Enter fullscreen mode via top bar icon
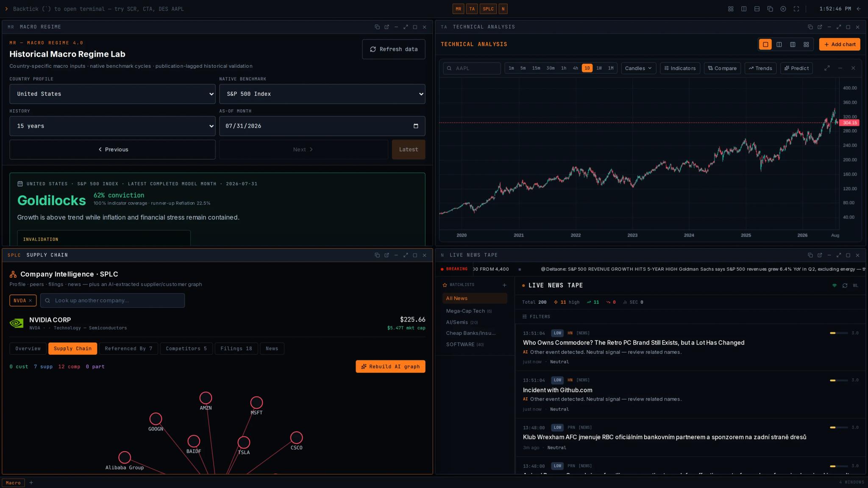Image resolution: width=868 pixels, height=488 pixels. pos(796,9)
